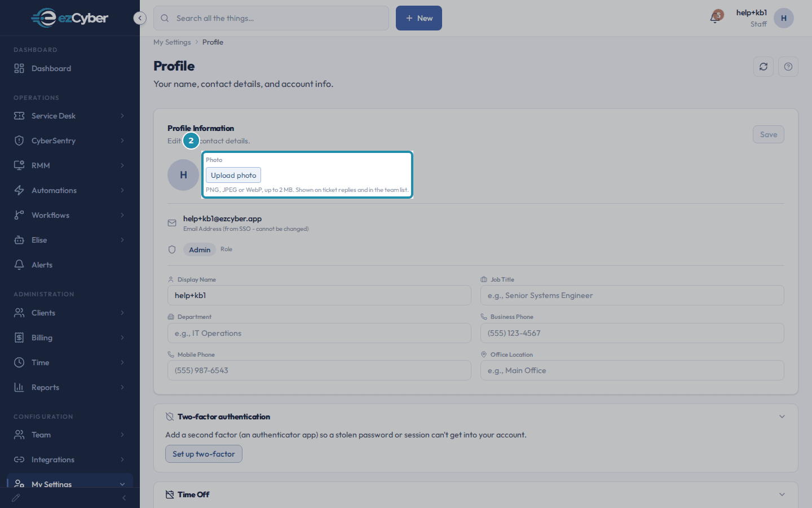
Task: Click the H user avatar in header
Action: [784, 18]
